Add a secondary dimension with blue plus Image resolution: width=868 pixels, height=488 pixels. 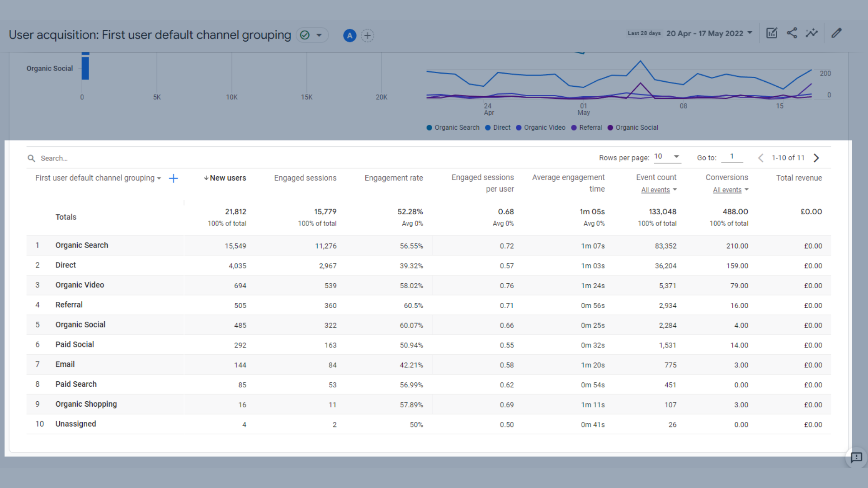point(173,178)
